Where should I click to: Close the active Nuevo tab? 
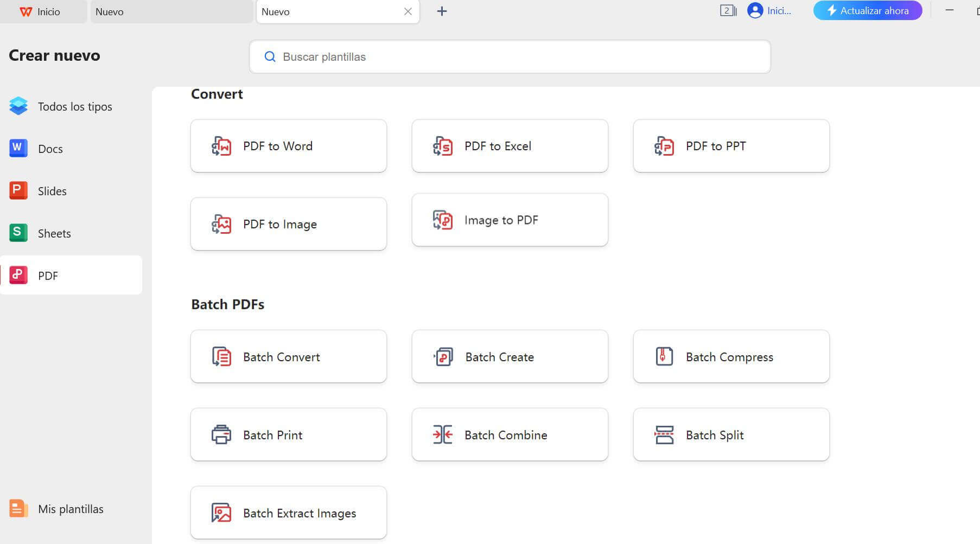[408, 11]
